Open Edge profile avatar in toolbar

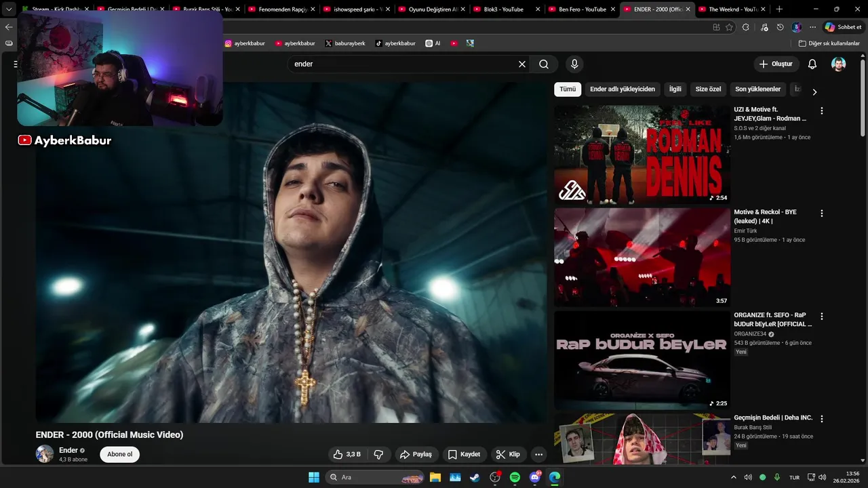pos(796,27)
